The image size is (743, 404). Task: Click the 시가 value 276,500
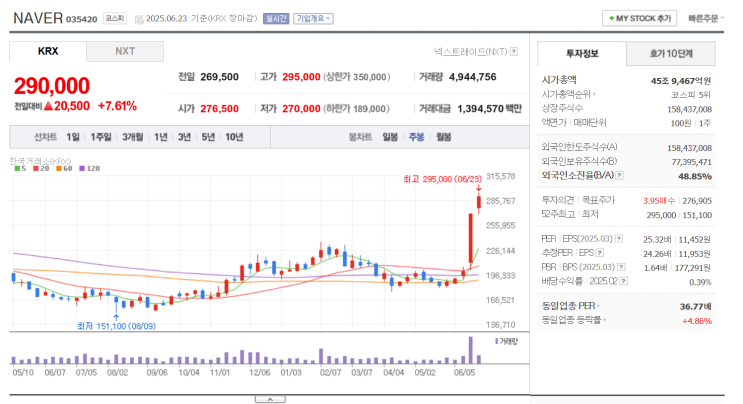[219, 108]
